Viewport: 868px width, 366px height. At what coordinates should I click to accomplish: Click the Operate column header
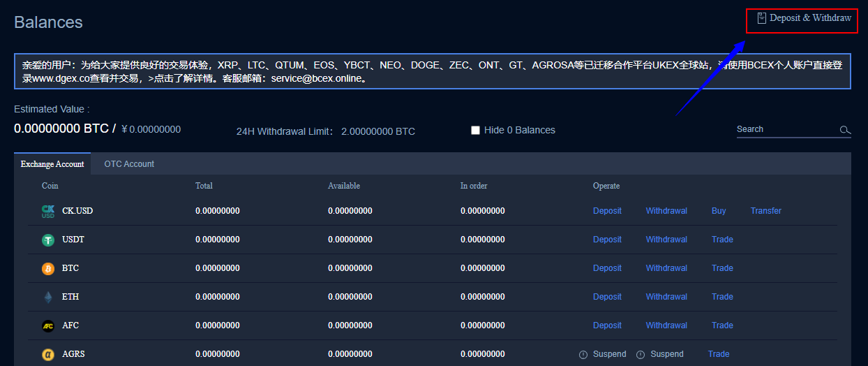pyautogui.click(x=606, y=186)
